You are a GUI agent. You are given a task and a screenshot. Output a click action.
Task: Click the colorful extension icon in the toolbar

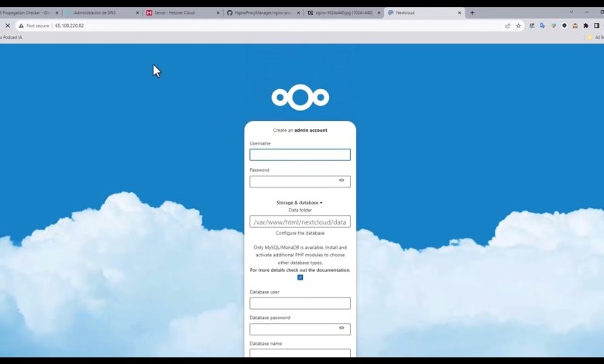click(x=554, y=26)
